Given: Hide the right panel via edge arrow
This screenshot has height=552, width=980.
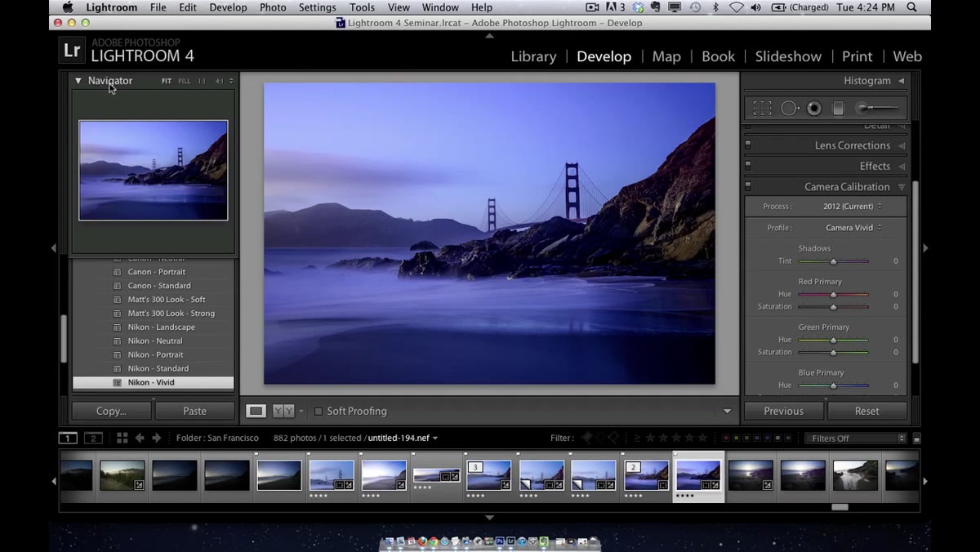Looking at the screenshot, I should point(925,248).
